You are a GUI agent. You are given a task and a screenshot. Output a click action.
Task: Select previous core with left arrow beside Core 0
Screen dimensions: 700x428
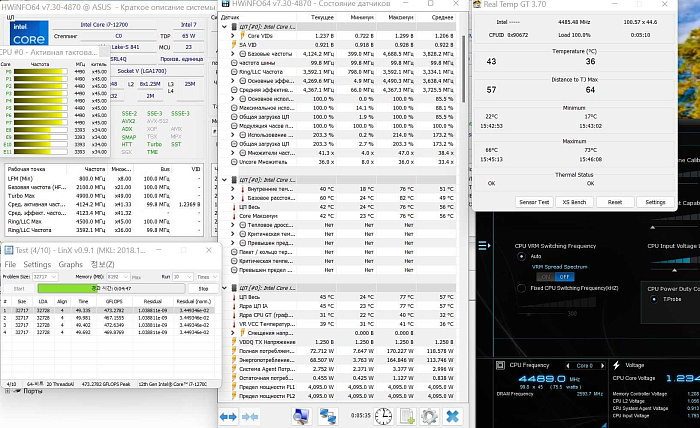568,366
